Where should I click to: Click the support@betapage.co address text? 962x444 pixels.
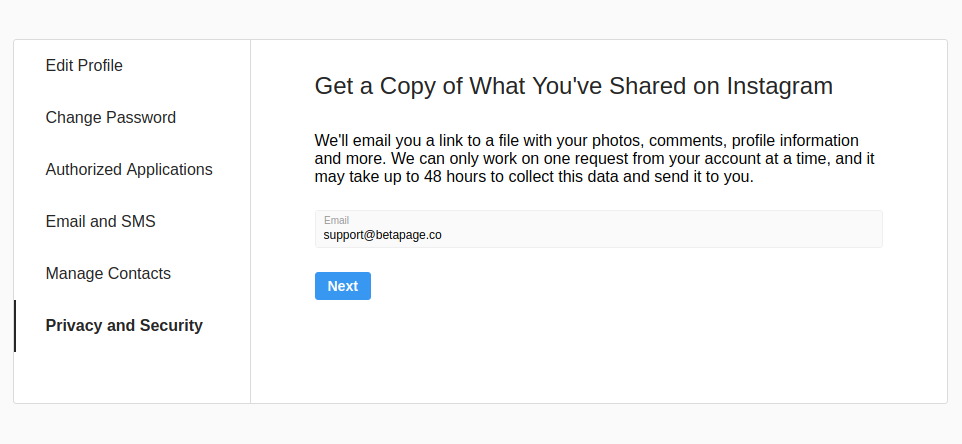click(x=382, y=235)
